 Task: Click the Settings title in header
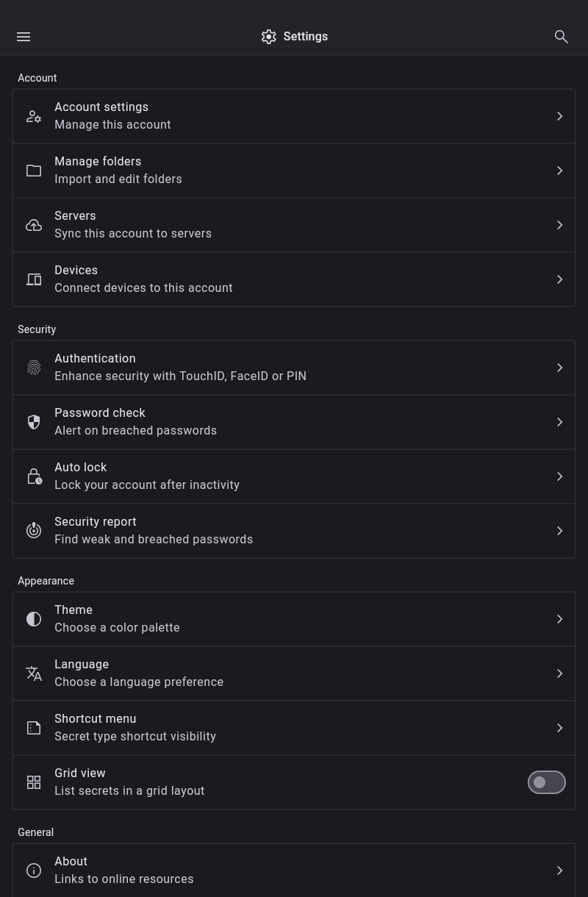[305, 37]
